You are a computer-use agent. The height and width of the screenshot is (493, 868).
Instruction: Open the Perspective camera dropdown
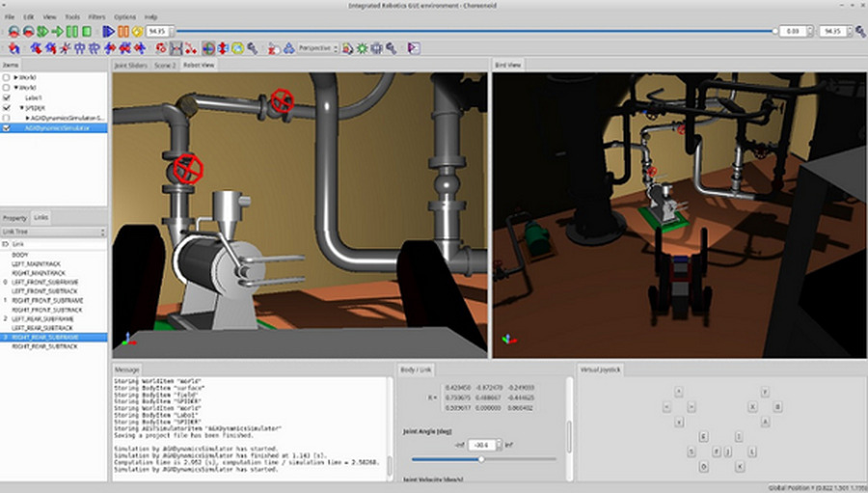pos(318,47)
